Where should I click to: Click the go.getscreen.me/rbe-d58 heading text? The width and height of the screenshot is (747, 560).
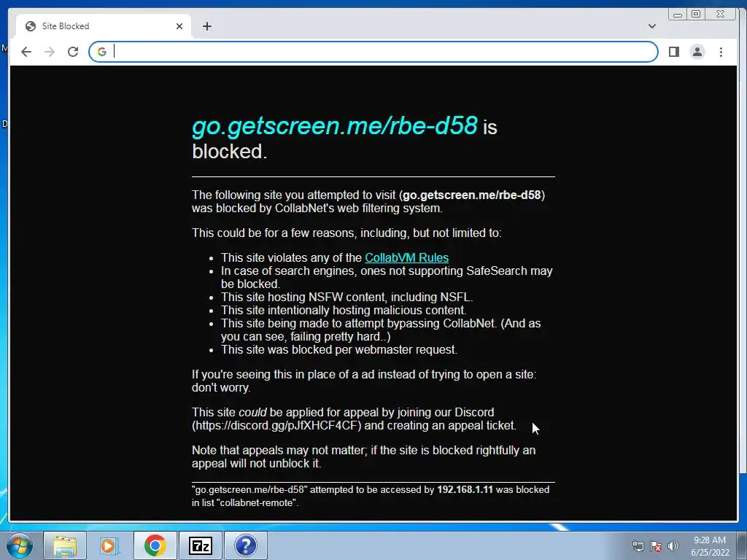click(x=334, y=125)
